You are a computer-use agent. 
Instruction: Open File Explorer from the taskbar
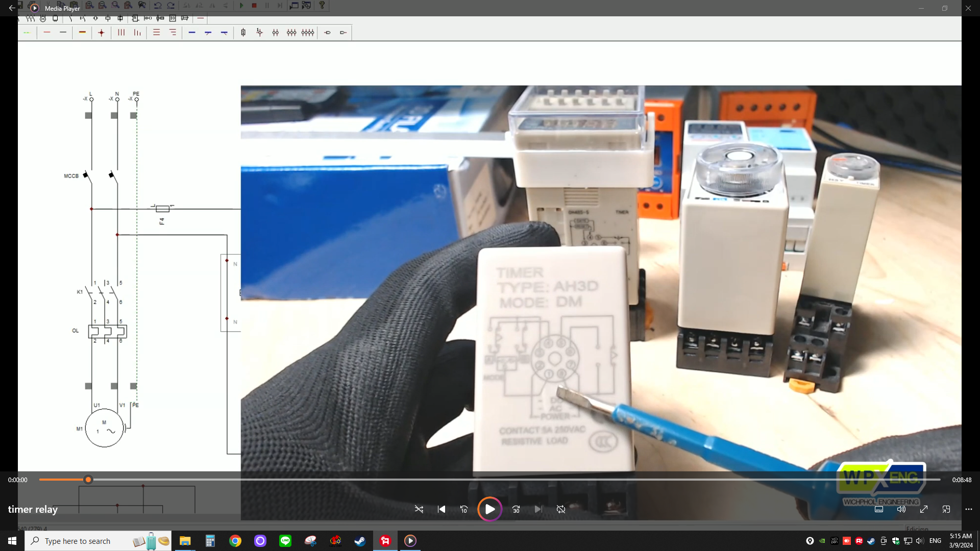185,541
